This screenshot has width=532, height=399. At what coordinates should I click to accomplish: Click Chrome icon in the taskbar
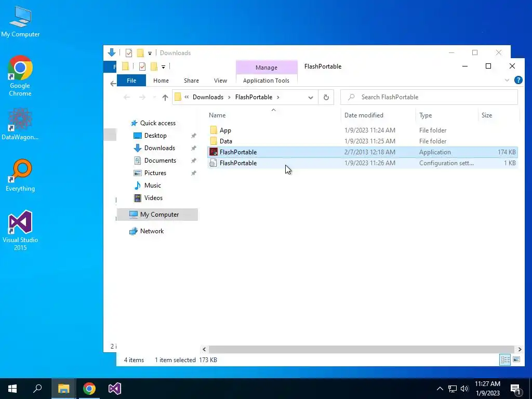tap(89, 389)
